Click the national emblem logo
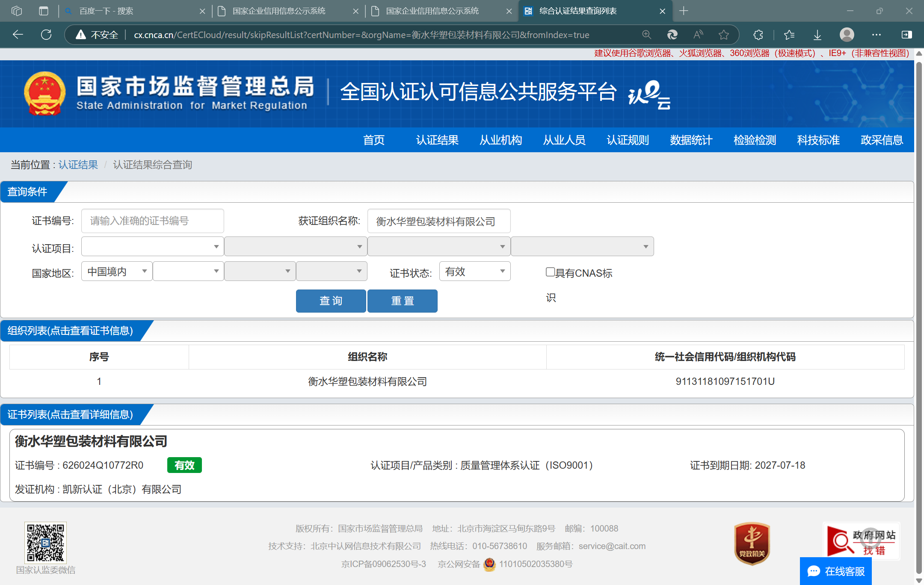This screenshot has width=924, height=585. pos(45,94)
